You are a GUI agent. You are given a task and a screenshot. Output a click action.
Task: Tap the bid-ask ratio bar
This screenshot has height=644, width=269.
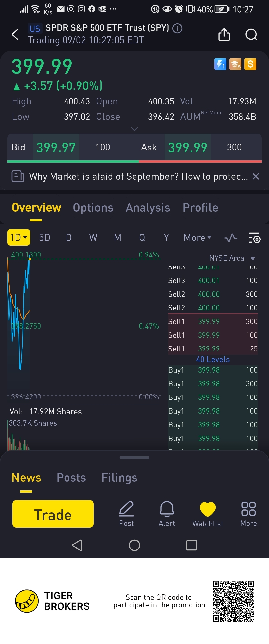[134, 161]
